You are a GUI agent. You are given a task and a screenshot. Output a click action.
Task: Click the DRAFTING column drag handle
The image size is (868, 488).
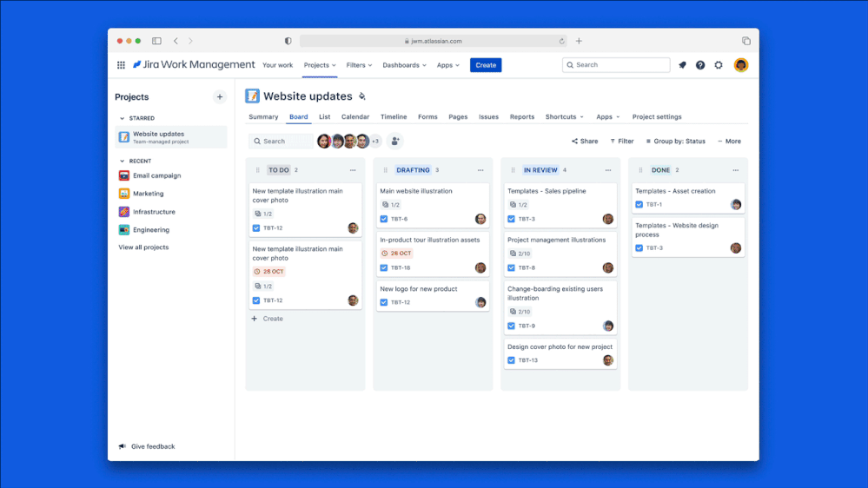[x=386, y=170]
